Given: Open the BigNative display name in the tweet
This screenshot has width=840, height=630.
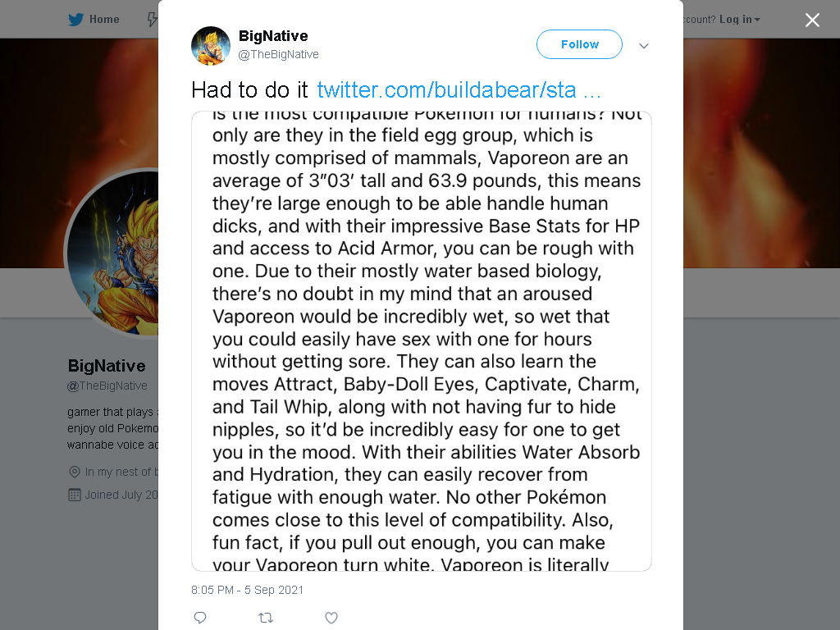Looking at the screenshot, I should click(x=273, y=36).
